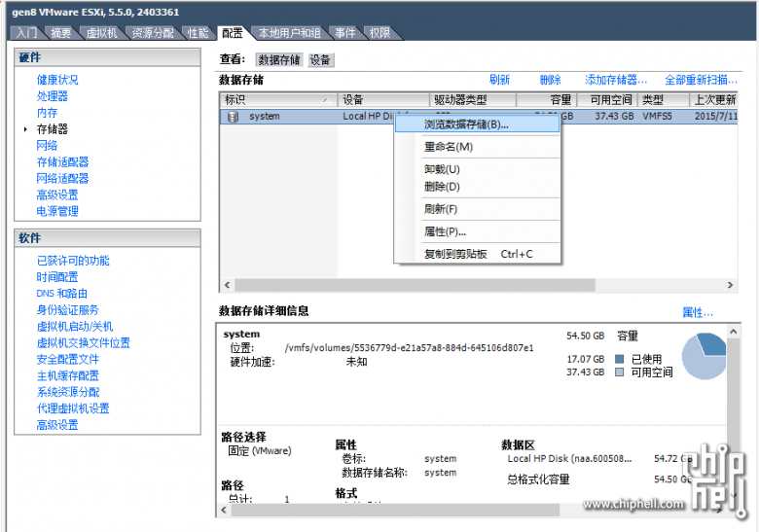The image size is (759, 532).
Task: Open 网络适配器 in hardware list
Action: [x=62, y=178]
